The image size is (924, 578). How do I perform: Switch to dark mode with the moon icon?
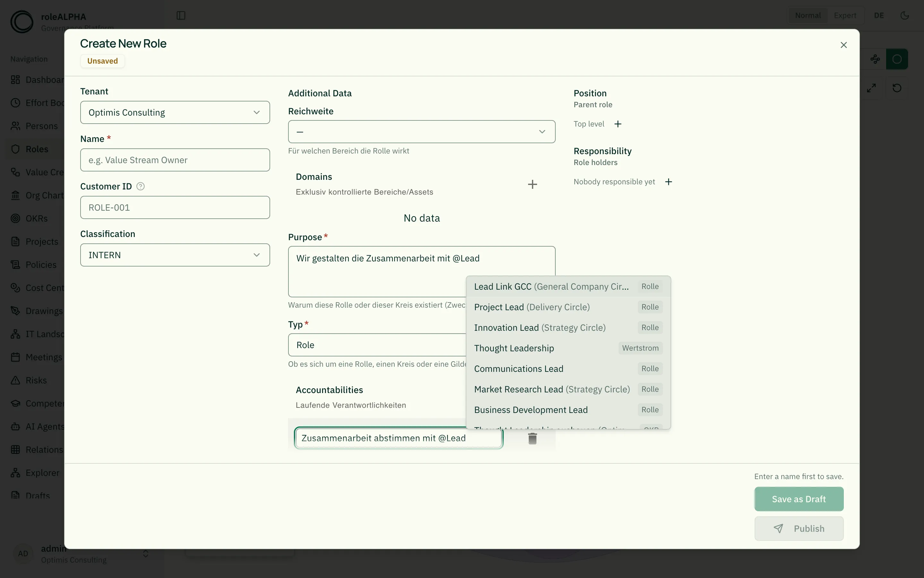pyautogui.click(x=904, y=15)
